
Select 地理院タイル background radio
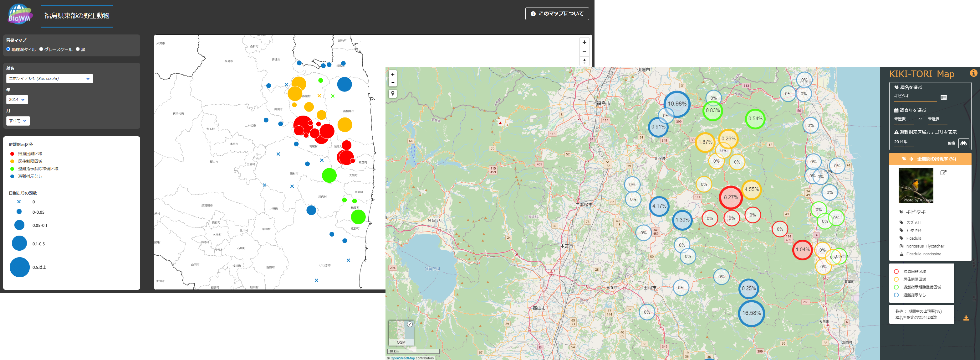(x=8, y=49)
